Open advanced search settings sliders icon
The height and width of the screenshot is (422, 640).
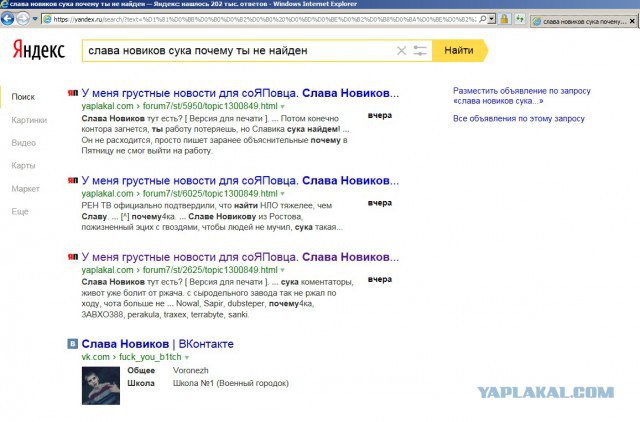click(420, 51)
